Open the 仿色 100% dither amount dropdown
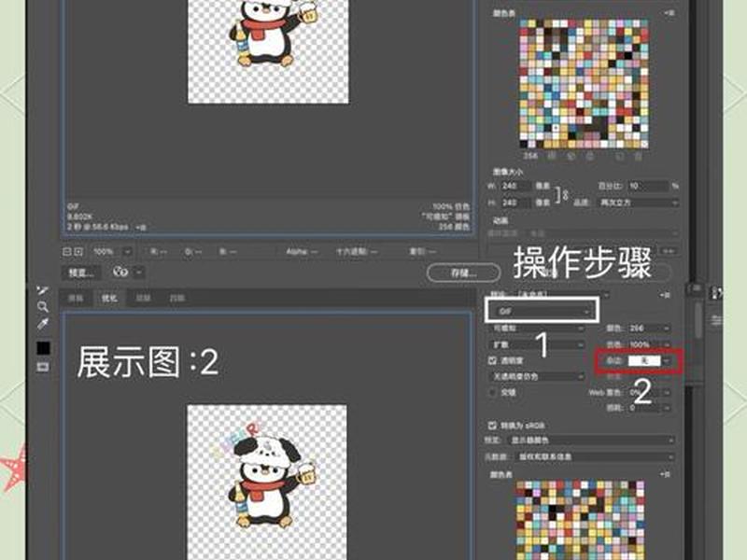 point(649,344)
